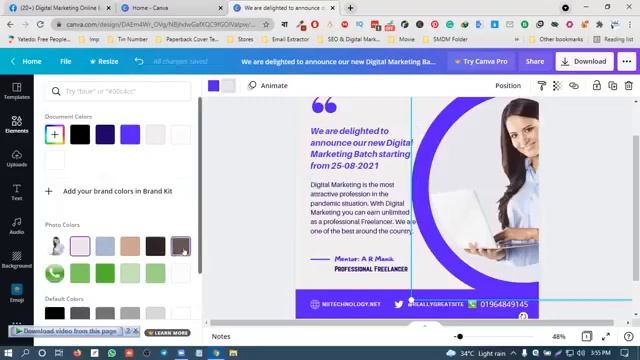640x360 pixels.
Task: Pick the dark brown-gray photo color swatch
Action: tap(180, 246)
